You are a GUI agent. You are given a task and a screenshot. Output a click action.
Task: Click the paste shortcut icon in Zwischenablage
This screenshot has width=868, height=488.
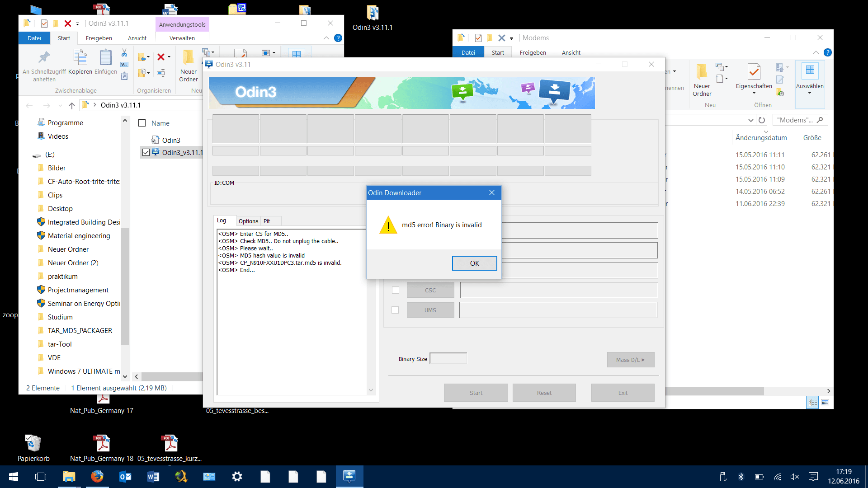[x=124, y=76]
